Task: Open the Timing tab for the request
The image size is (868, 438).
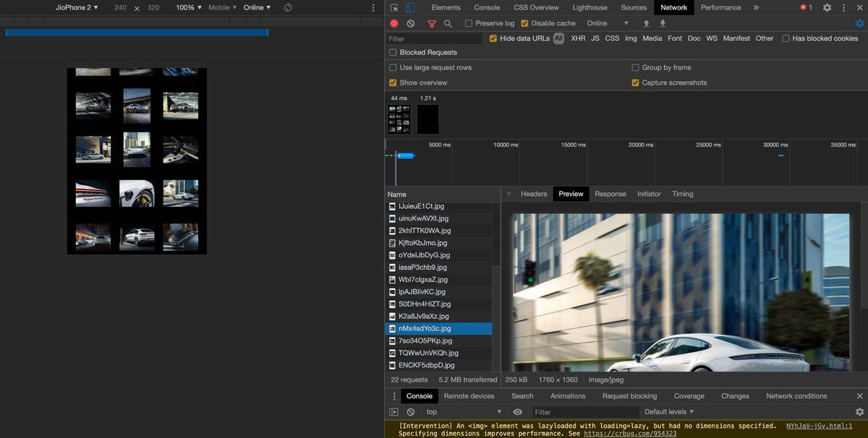Action: (x=682, y=194)
